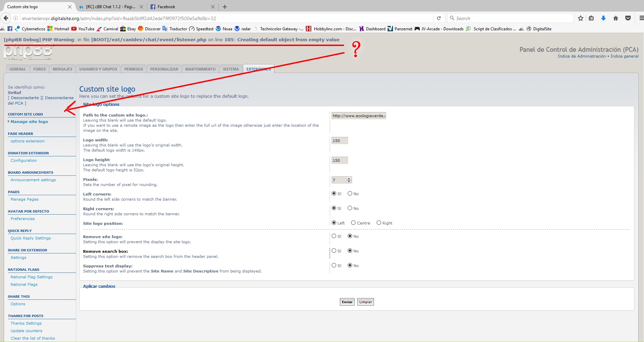Open the Pocket icon in toolbar
This screenshot has height=342, width=644.
pyautogui.click(x=628, y=18)
